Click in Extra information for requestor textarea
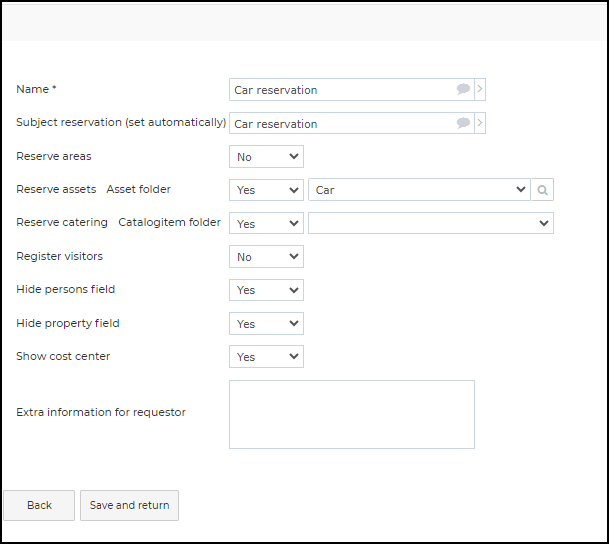This screenshot has height=544, width=609. [x=352, y=414]
